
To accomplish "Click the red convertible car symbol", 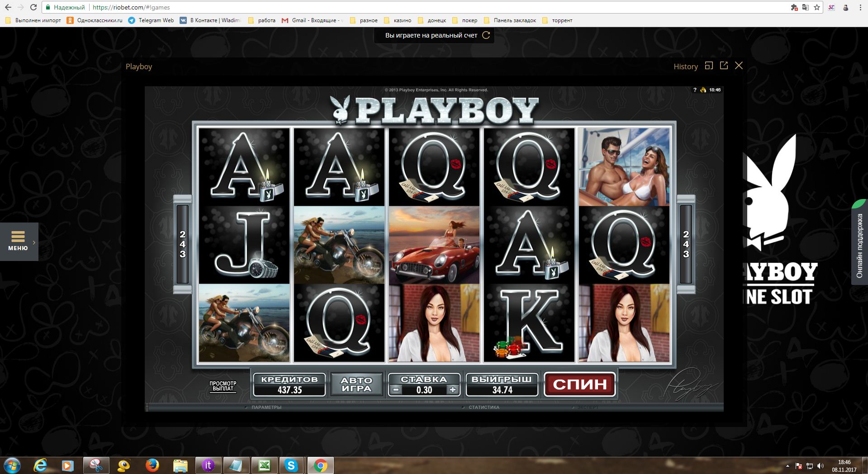I will point(434,245).
